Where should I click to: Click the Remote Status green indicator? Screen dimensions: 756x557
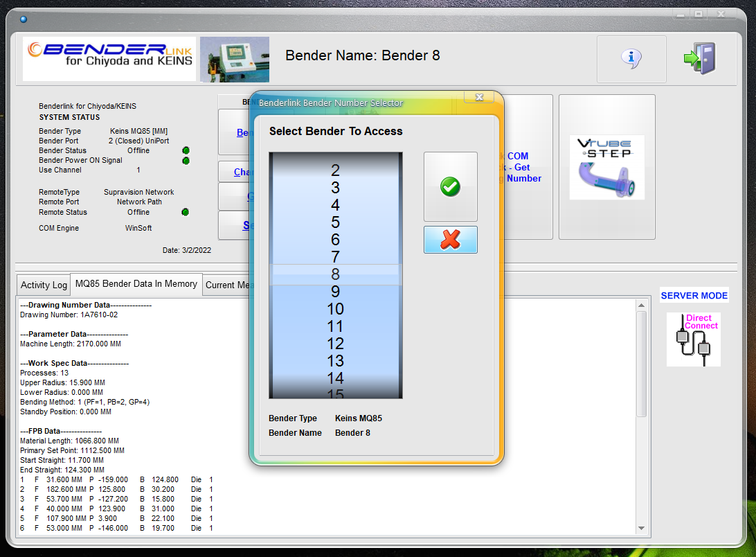click(x=185, y=212)
